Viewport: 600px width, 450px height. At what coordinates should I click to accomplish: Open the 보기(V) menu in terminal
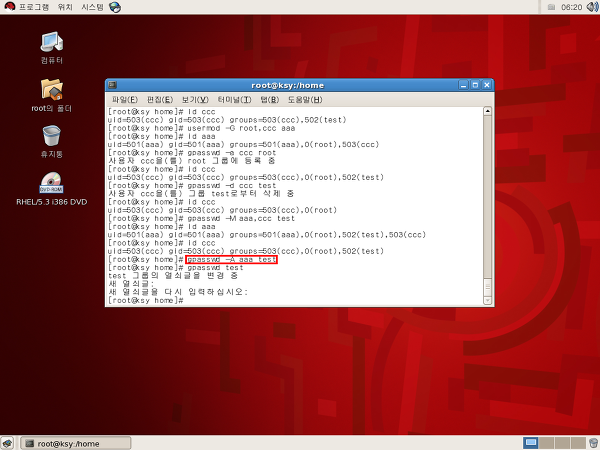click(x=195, y=100)
